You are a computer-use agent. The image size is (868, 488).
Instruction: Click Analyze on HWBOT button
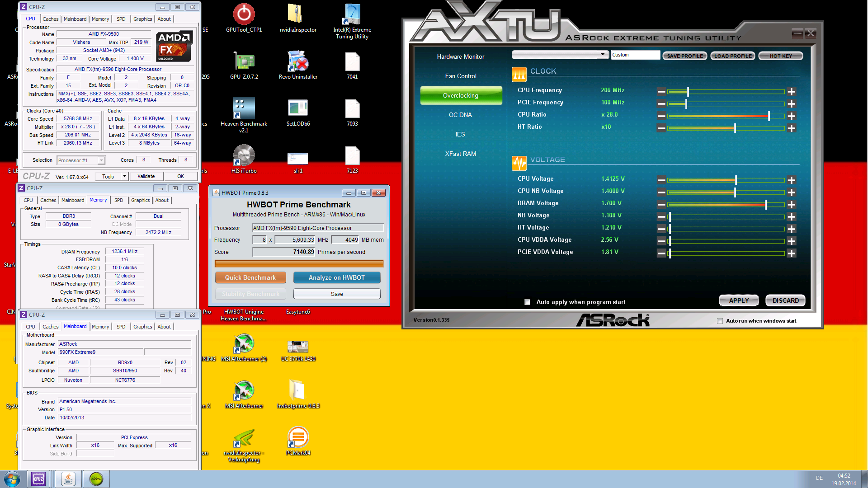pos(337,277)
